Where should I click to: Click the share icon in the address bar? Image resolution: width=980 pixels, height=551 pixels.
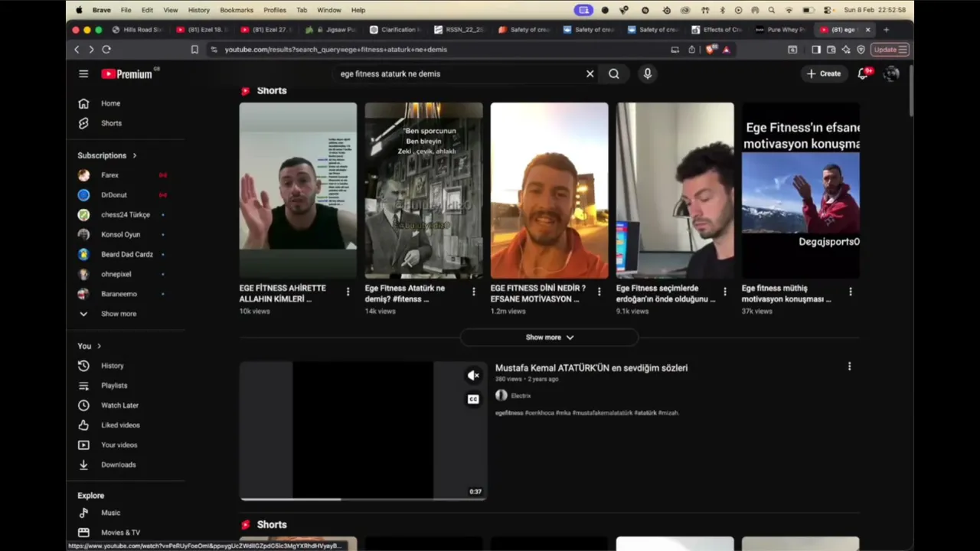tap(692, 50)
